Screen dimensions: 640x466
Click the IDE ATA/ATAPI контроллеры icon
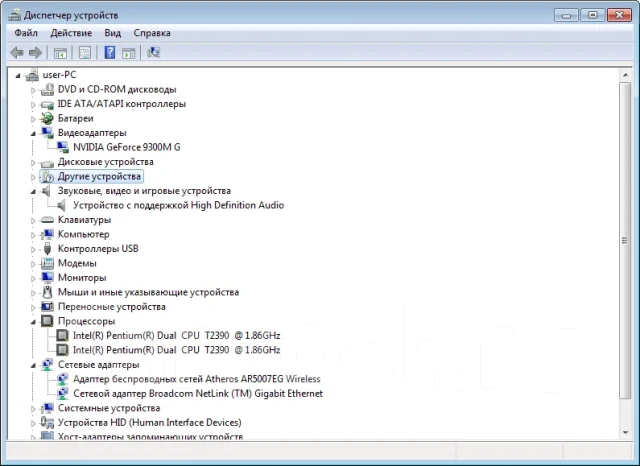47,104
